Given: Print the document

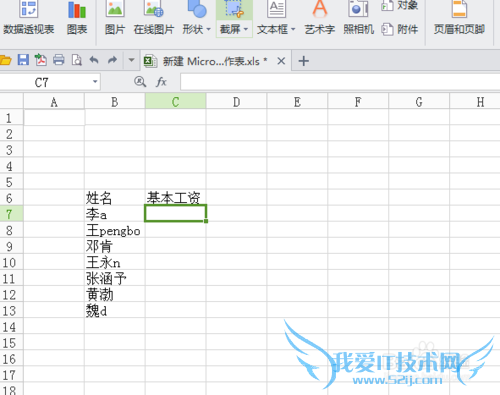Looking at the screenshot, I should tap(59, 60).
